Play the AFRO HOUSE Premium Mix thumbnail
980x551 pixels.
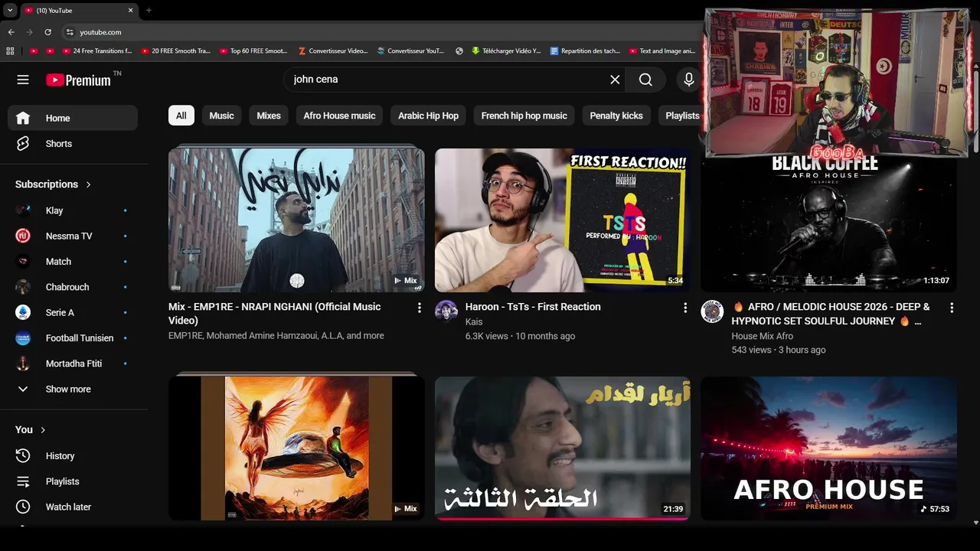point(829,448)
